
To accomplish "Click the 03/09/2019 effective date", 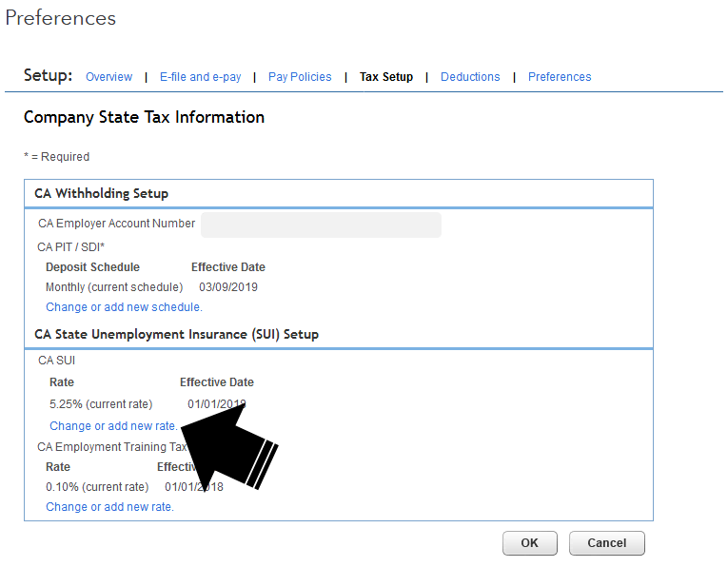I will (x=228, y=286).
